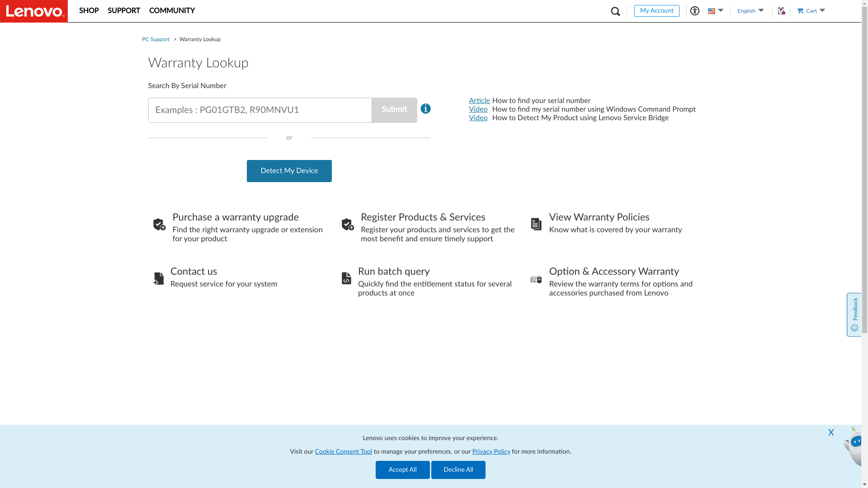
Task: Open the COMMUNITY menu
Action: [x=172, y=11]
